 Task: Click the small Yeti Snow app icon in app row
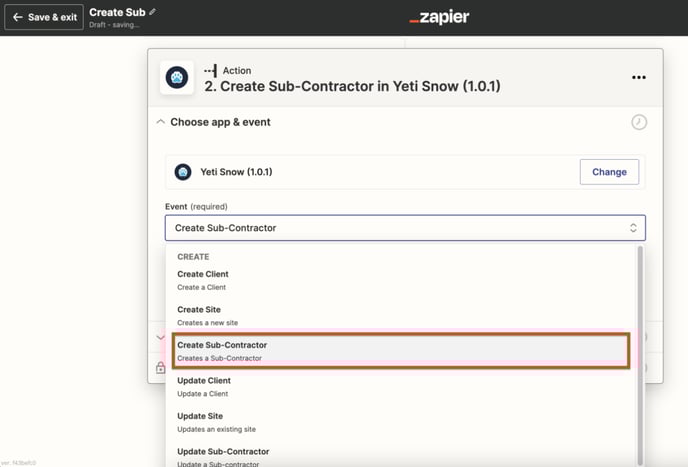(x=183, y=172)
